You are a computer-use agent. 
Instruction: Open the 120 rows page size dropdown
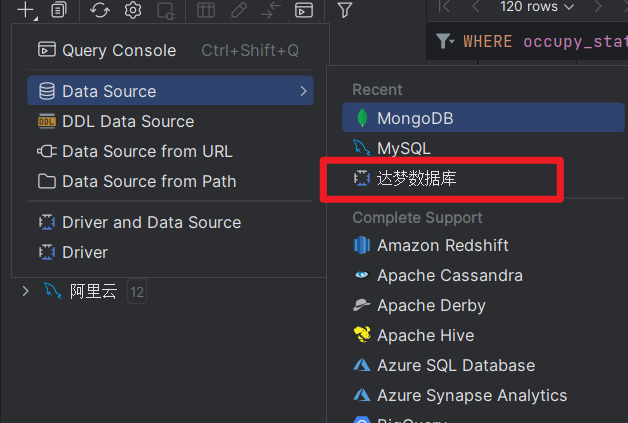pos(537,7)
